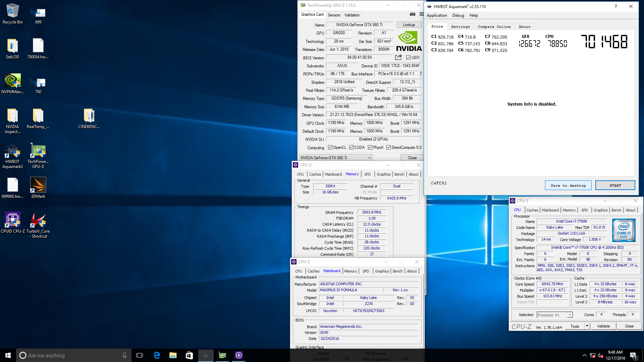This screenshot has height=362, width=644.
Task: Open Aquamark Application menu
Action: point(437,15)
